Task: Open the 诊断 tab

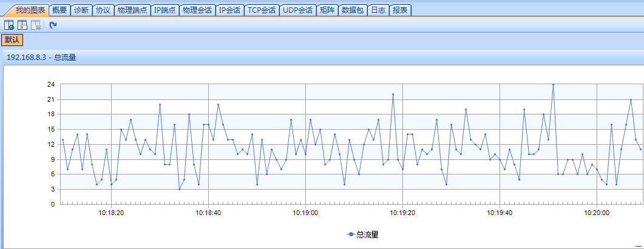Action: (x=81, y=10)
